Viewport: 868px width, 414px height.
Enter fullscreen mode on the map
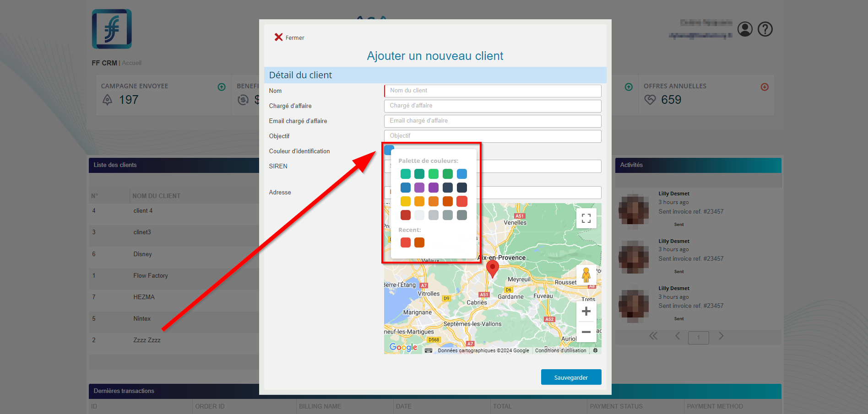coord(586,218)
